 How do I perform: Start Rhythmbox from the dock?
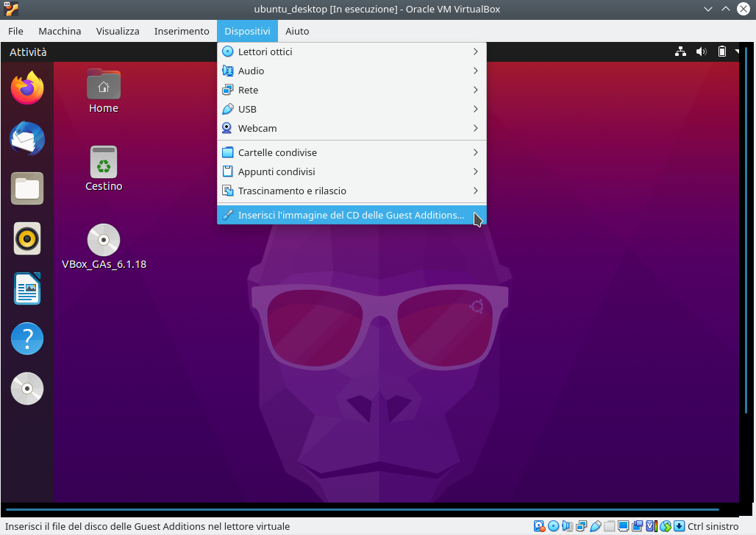click(x=27, y=238)
